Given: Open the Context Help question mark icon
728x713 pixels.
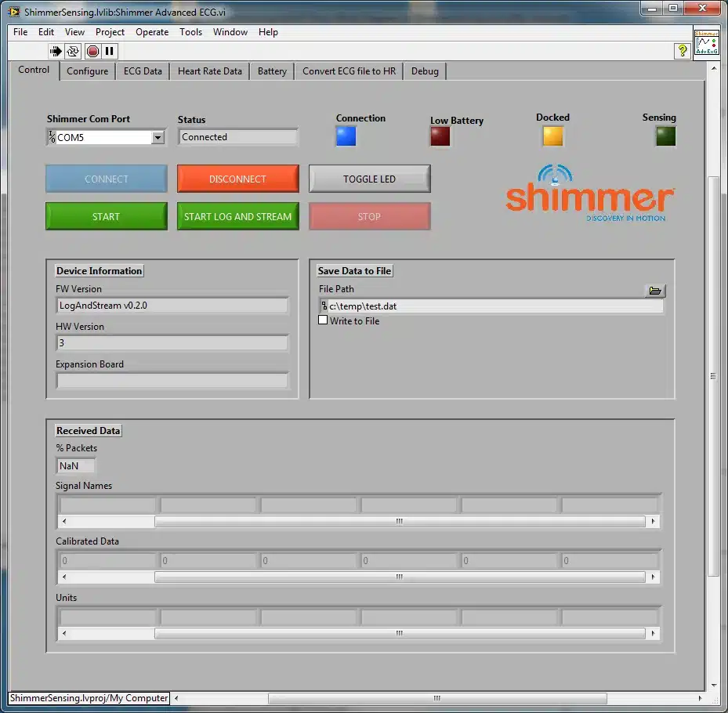Looking at the screenshot, I should (682, 51).
